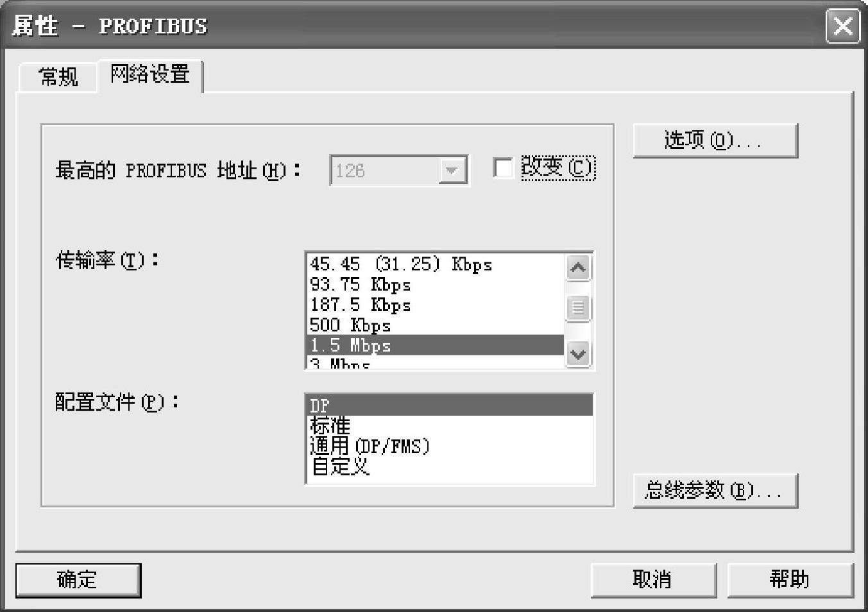Select the 网络设置 tab
The image size is (868, 612).
[x=150, y=74]
